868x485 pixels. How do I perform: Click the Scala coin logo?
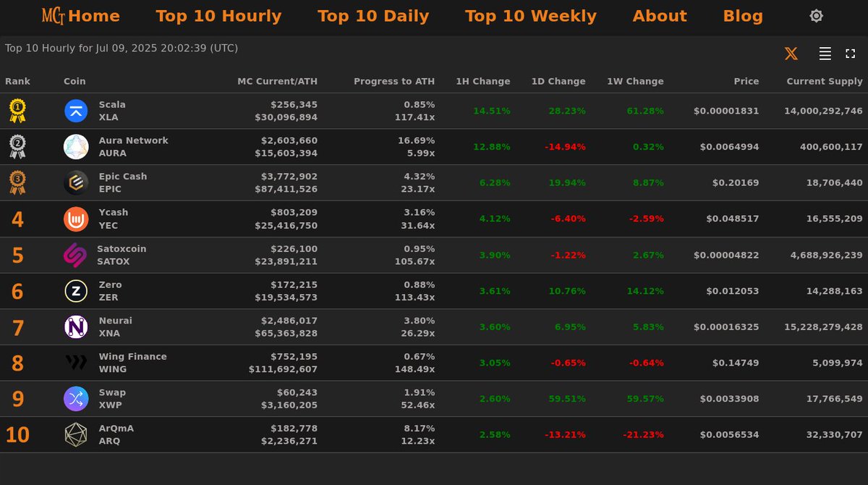pyautogui.click(x=76, y=111)
